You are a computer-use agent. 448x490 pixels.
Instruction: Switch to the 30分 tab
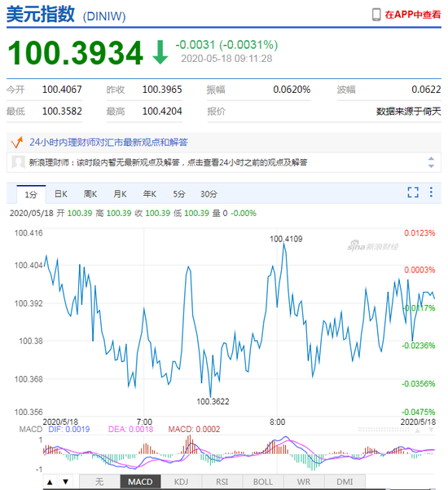(209, 194)
